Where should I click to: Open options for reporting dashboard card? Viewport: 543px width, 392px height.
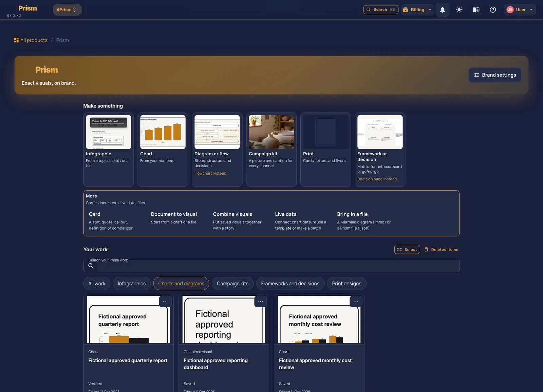(261, 301)
